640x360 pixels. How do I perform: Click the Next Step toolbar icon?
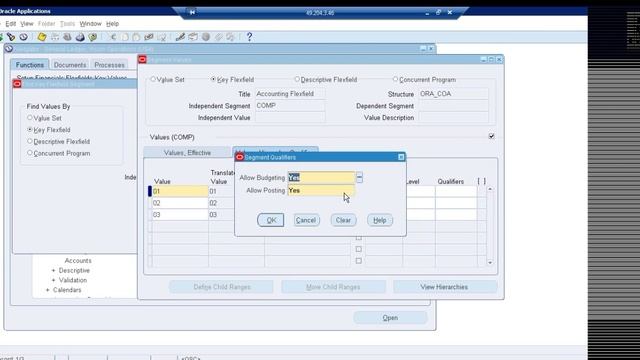[55, 37]
